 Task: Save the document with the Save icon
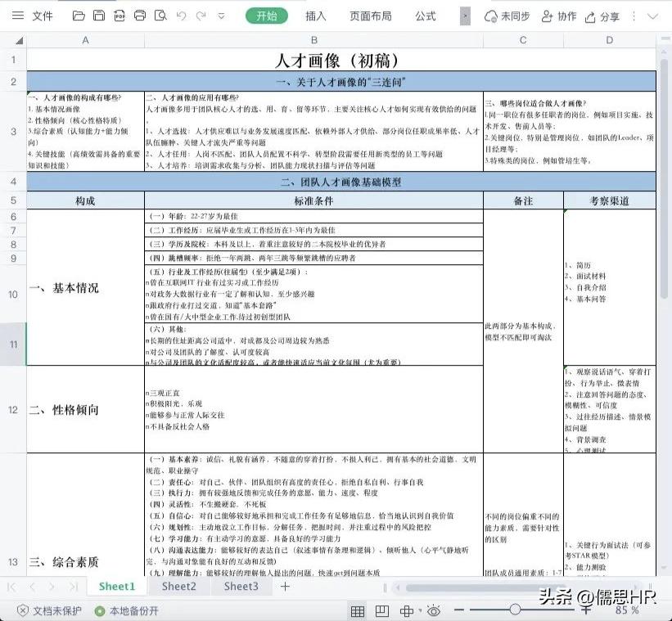click(99, 15)
